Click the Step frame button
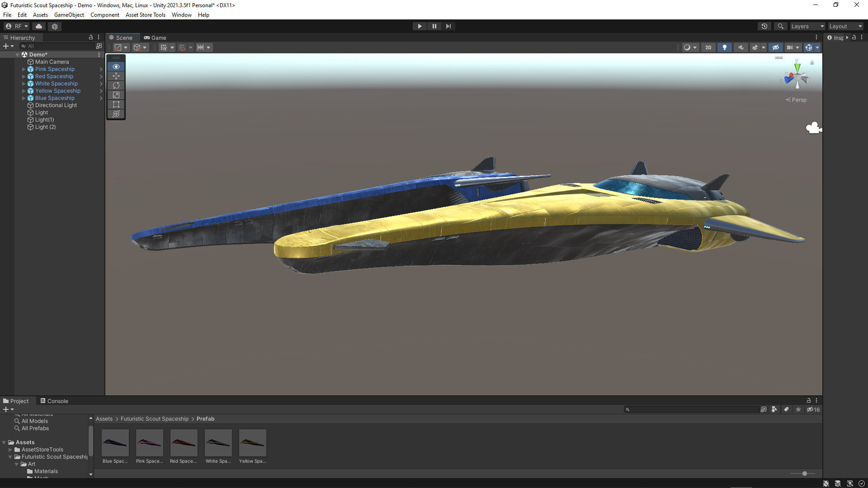 (448, 26)
